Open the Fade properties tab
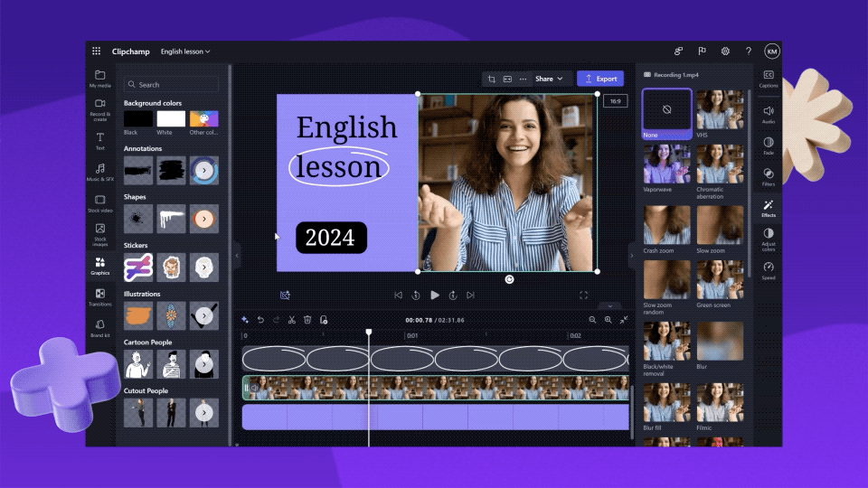 (769, 146)
